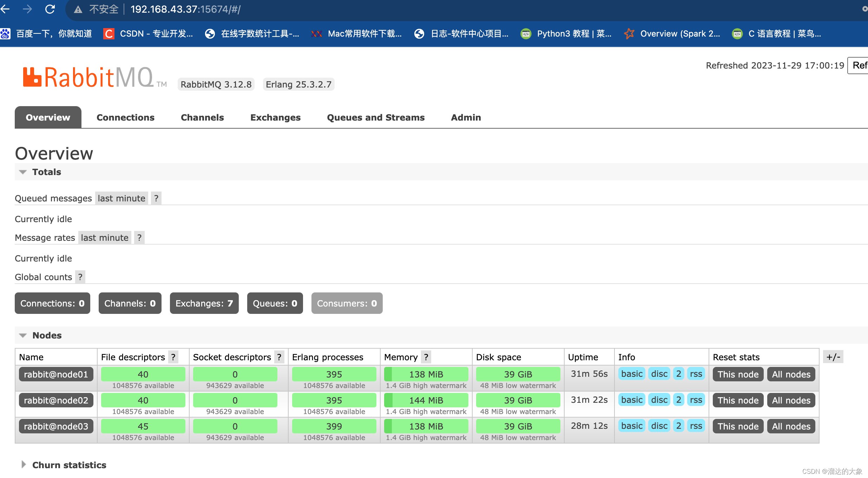Switch to the Connections tab

pyautogui.click(x=126, y=117)
